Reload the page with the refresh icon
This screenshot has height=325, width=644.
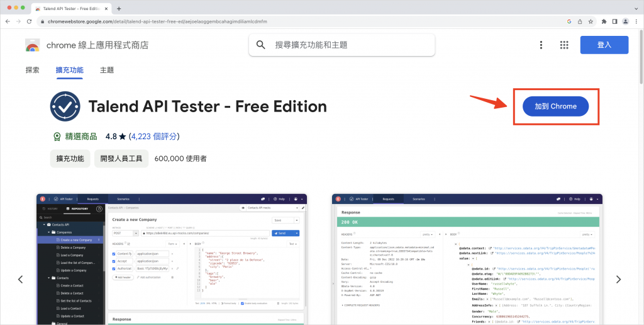tap(29, 21)
